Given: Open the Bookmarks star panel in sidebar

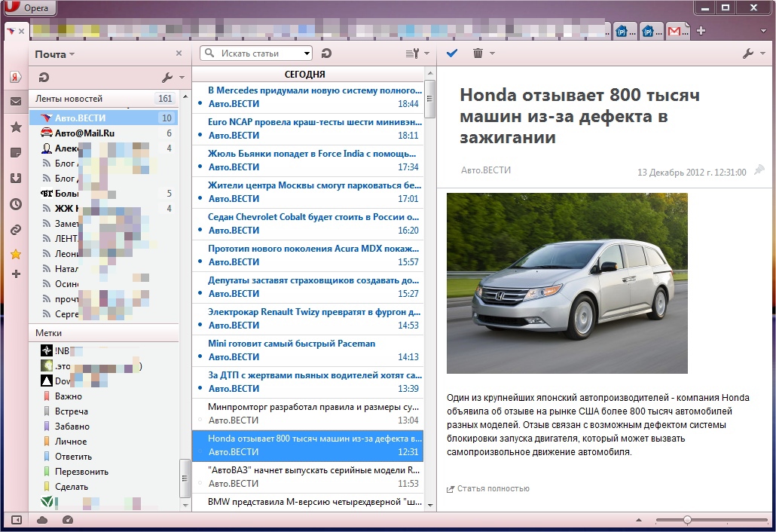Looking at the screenshot, I should pyautogui.click(x=15, y=127).
